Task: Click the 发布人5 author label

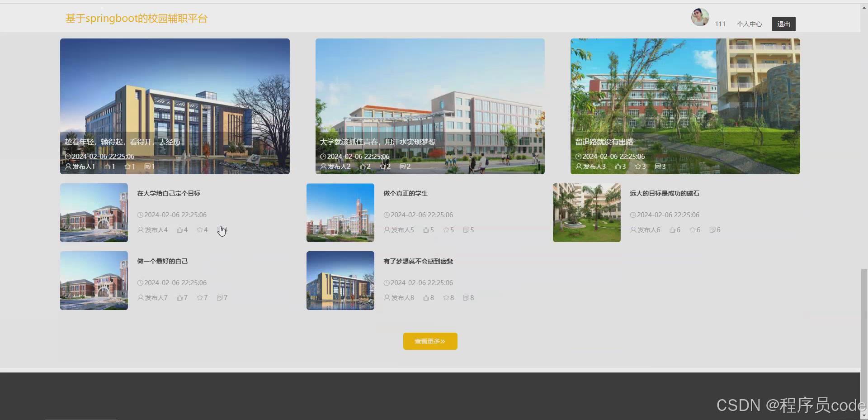Action: 402,230
